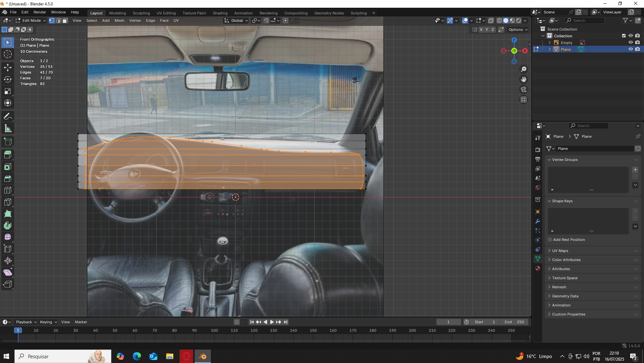Click the Options button in viewport
The height and width of the screenshot is (363, 644).
click(518, 30)
